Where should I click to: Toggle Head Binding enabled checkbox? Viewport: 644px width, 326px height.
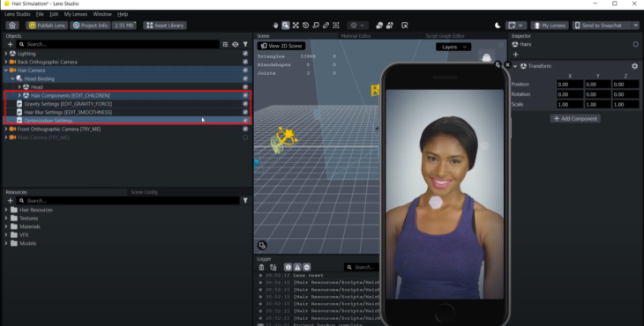[245, 78]
